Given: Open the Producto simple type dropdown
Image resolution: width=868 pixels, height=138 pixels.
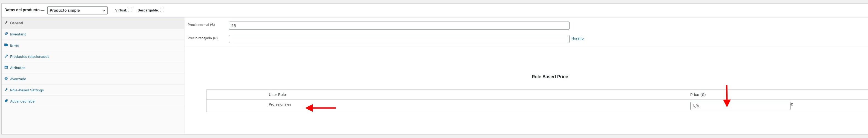Looking at the screenshot, I should point(77,10).
